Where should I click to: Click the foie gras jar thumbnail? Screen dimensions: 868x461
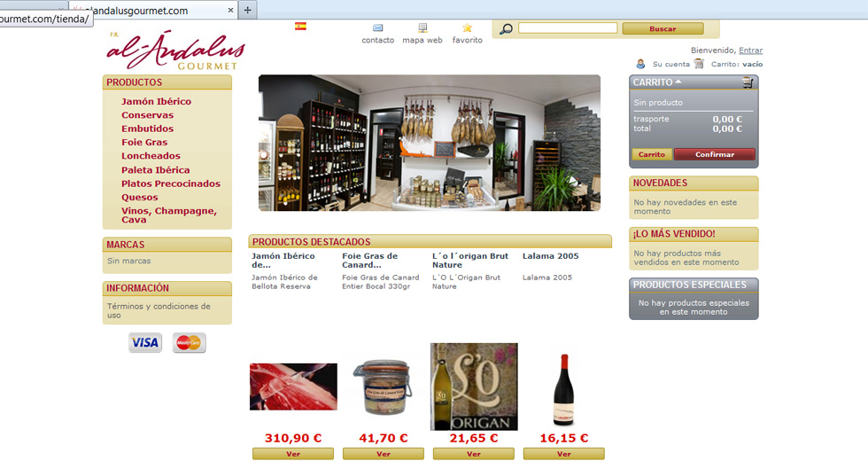(383, 387)
